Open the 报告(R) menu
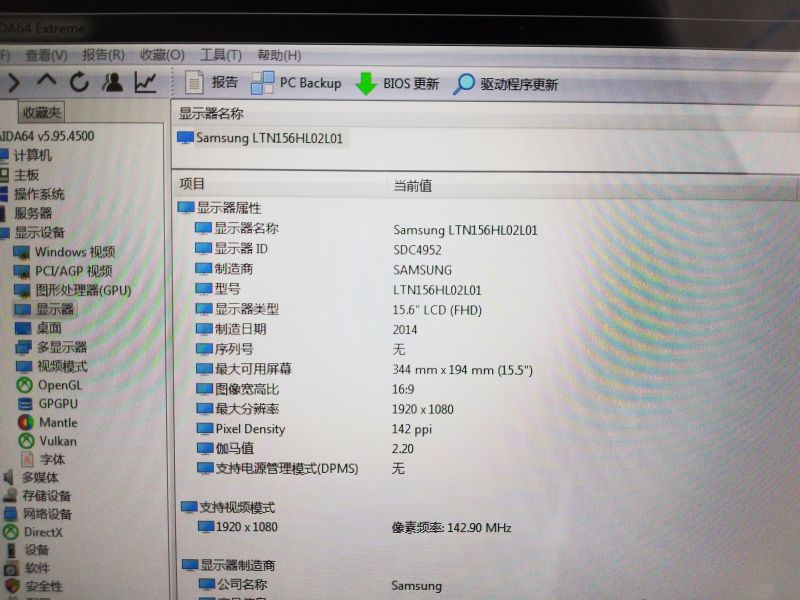This screenshot has height=600, width=800. point(104,55)
